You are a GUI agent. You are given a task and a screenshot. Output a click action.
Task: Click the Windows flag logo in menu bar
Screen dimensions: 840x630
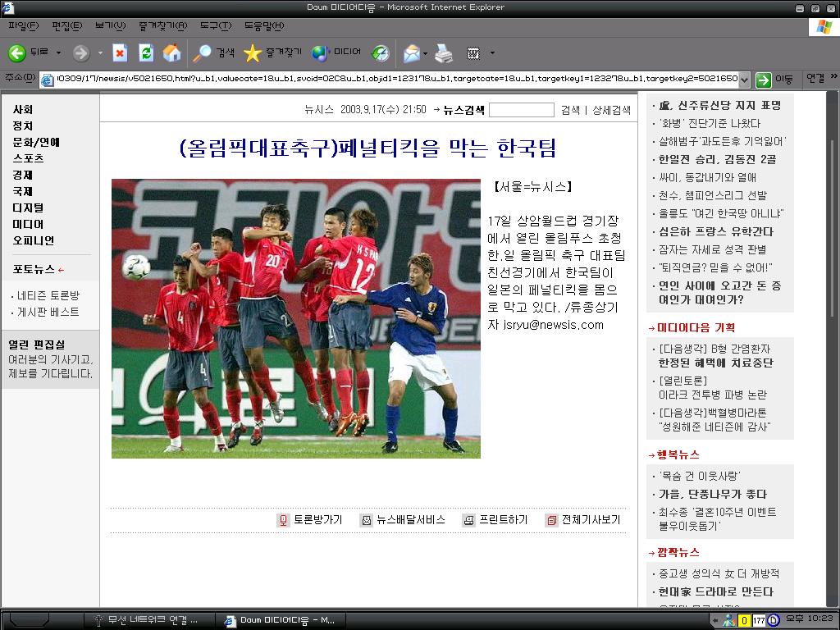824,27
